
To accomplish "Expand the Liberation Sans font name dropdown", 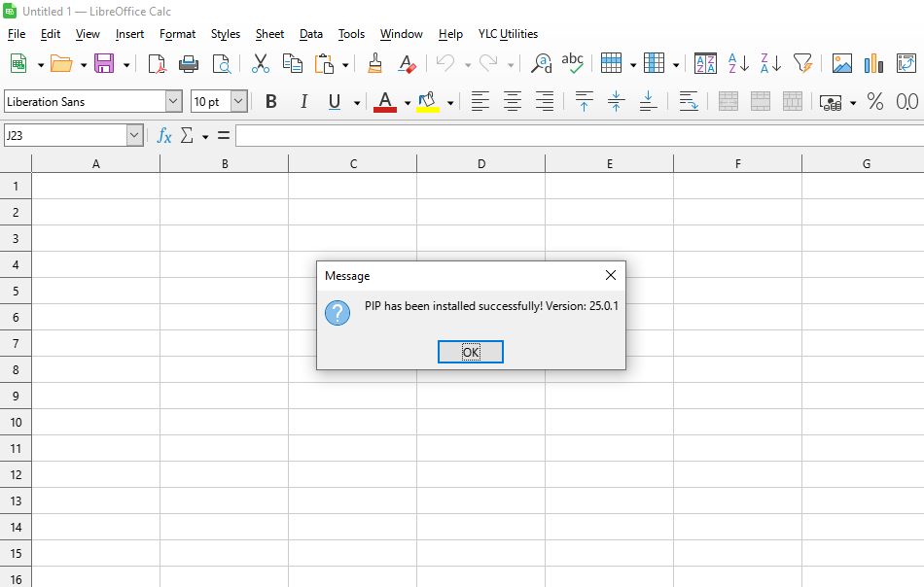I will (173, 102).
